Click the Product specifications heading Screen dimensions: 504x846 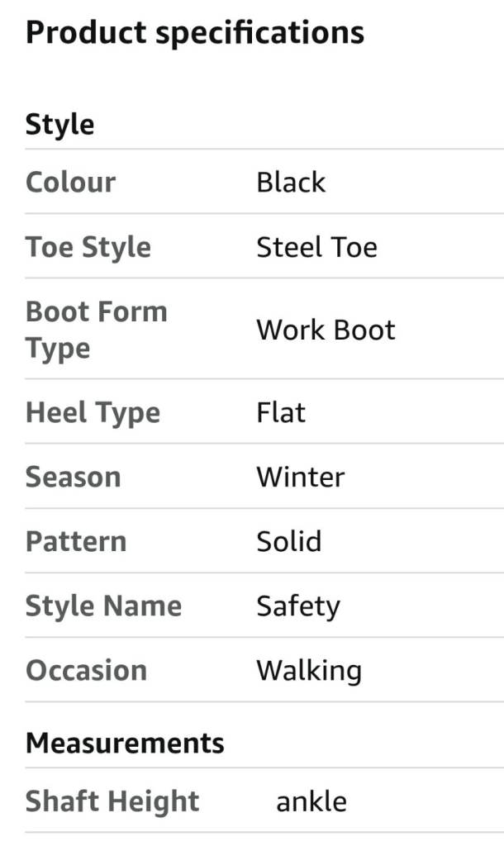195,32
